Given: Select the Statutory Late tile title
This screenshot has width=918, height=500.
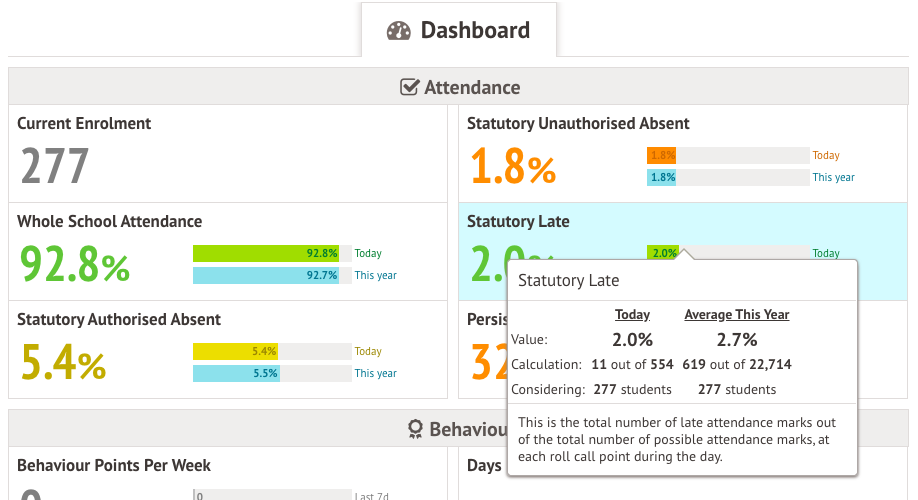Looking at the screenshot, I should coord(518,222).
